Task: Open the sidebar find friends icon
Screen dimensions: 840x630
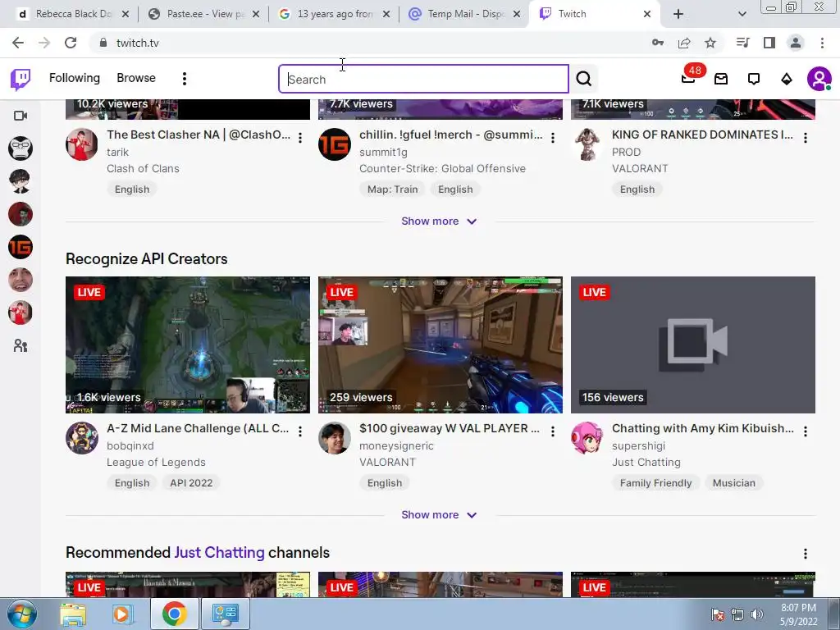Action: (x=21, y=345)
